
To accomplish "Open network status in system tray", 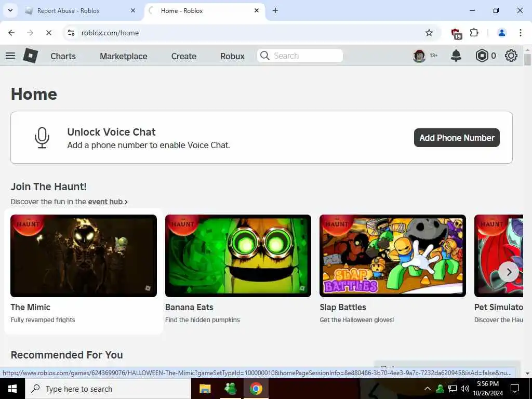I will pyautogui.click(x=453, y=389).
